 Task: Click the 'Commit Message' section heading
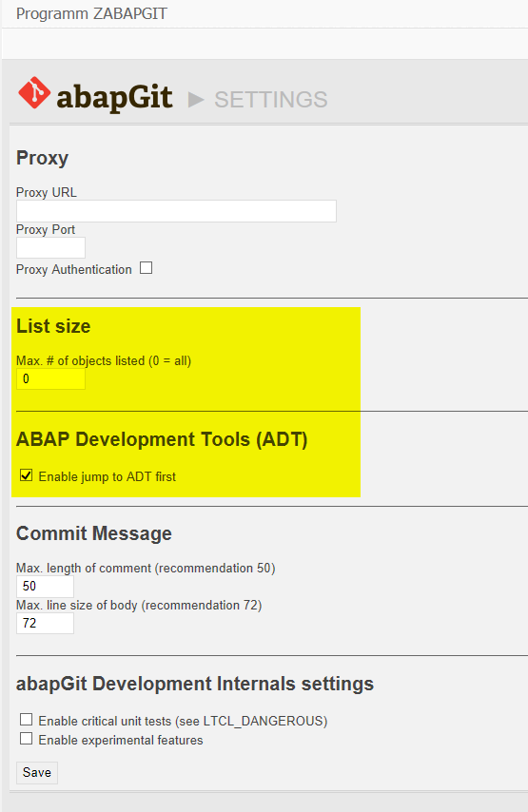pos(94,534)
